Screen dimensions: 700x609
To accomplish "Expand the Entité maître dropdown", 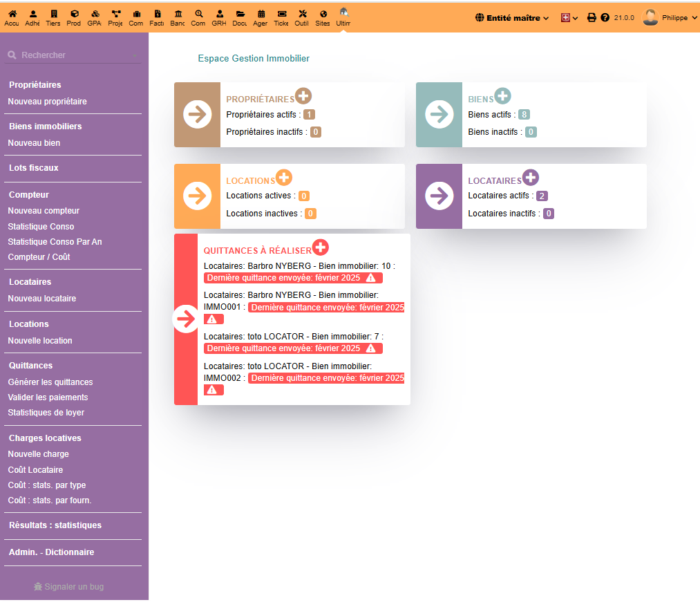I will (x=512, y=18).
